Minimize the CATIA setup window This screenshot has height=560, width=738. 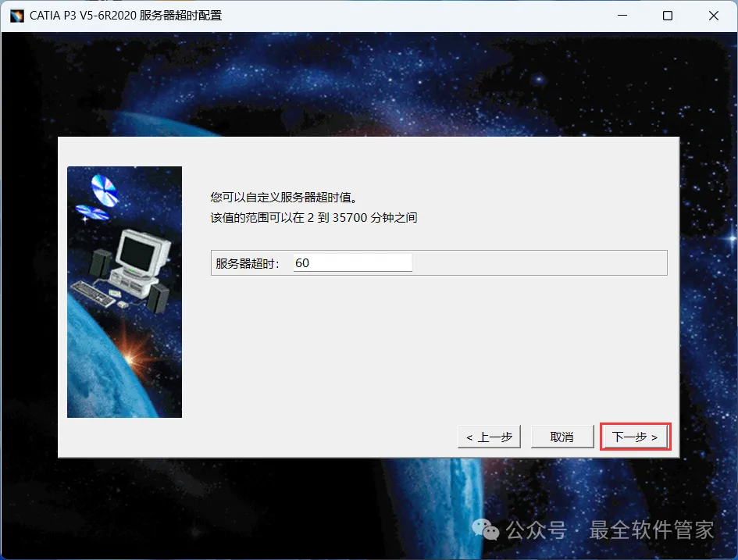pos(622,16)
